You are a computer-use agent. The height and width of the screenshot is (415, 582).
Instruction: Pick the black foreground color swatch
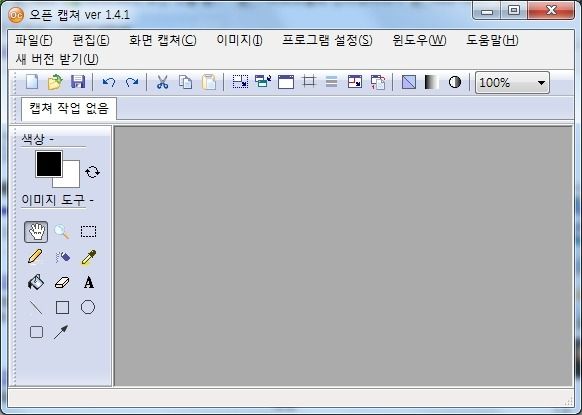(49, 164)
